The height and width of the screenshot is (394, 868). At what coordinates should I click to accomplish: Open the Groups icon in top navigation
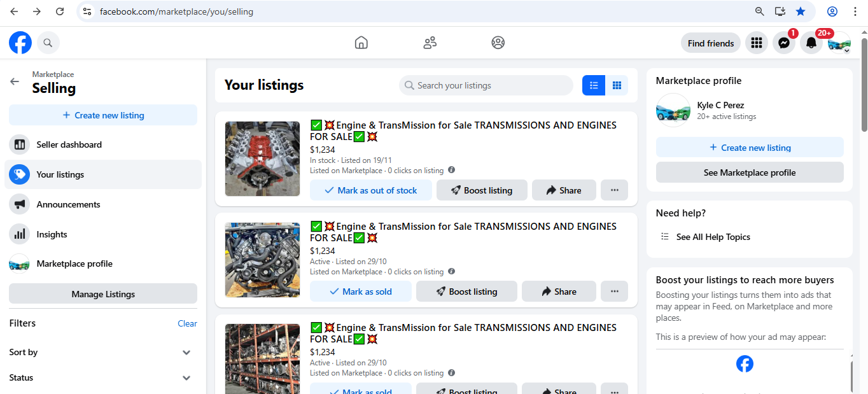[498, 43]
